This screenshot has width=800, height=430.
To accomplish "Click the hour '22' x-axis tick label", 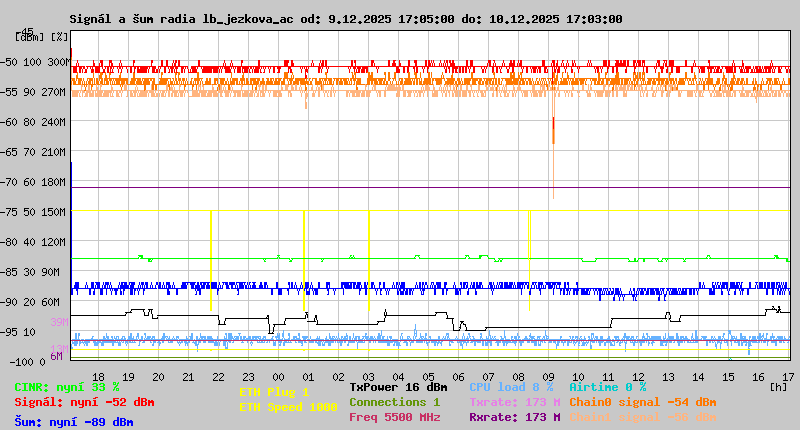I will pyautogui.click(x=218, y=377).
